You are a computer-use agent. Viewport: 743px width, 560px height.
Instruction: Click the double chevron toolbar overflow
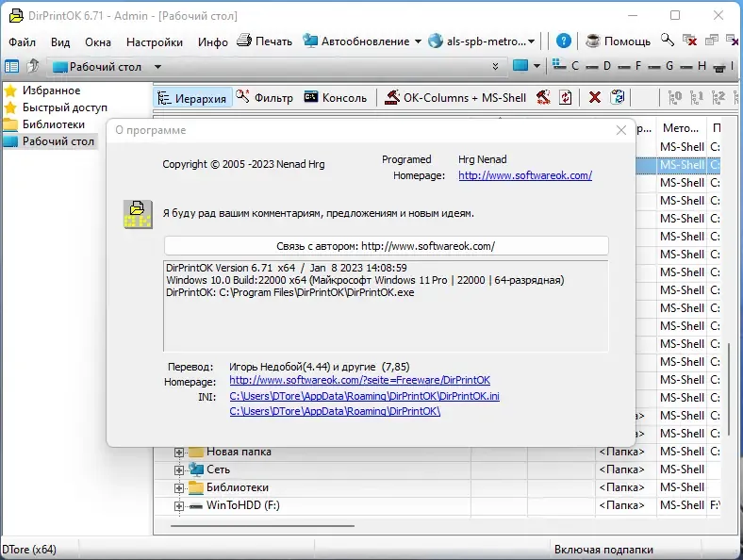[495, 66]
